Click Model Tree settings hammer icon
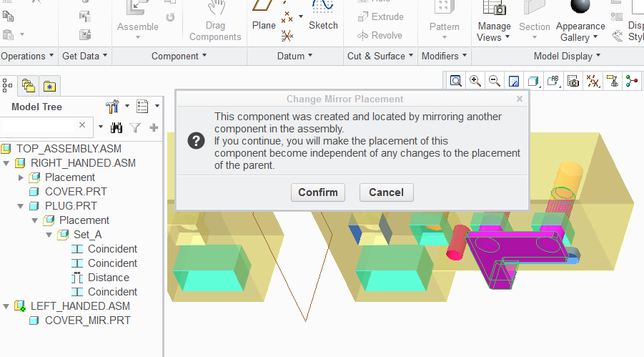 click(112, 107)
